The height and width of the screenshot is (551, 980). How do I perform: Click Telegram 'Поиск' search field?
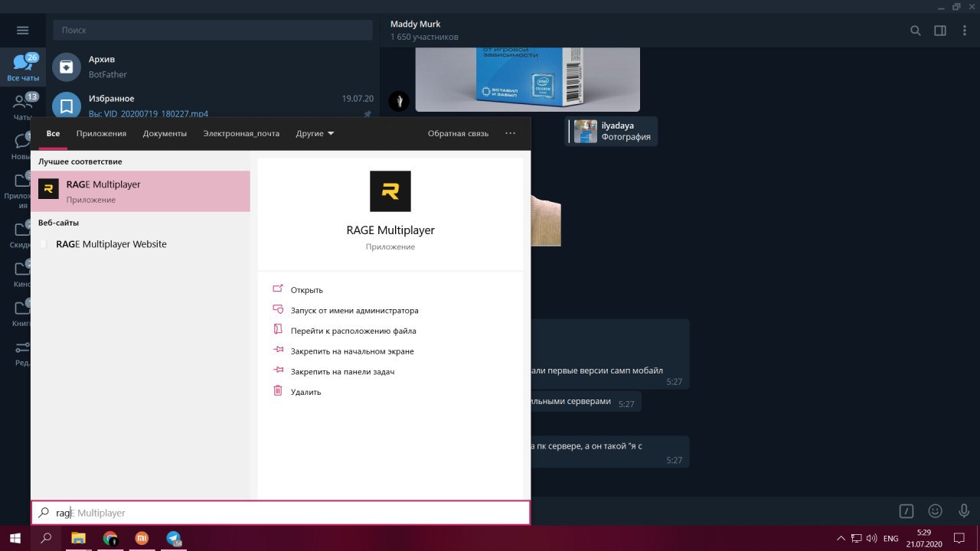213,30
